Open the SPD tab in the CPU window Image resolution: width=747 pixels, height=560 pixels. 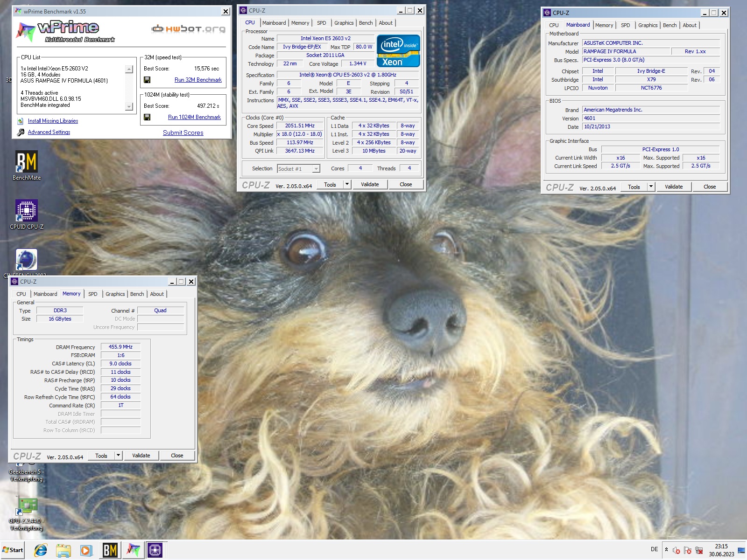[x=322, y=23]
